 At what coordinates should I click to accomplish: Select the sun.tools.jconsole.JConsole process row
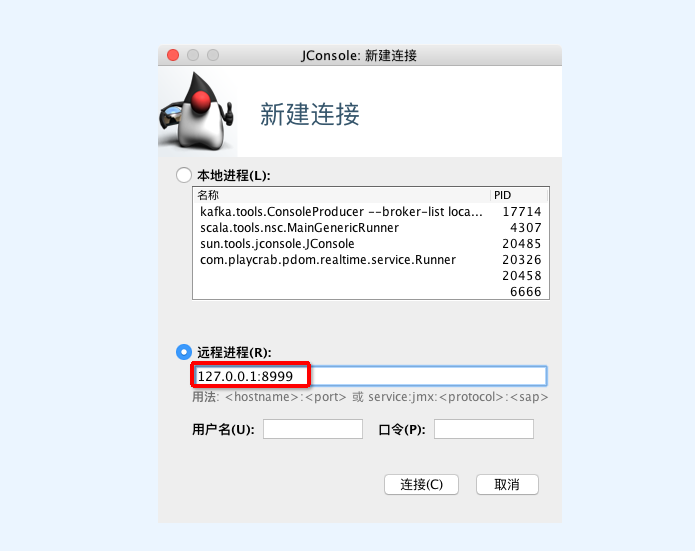[371, 243]
